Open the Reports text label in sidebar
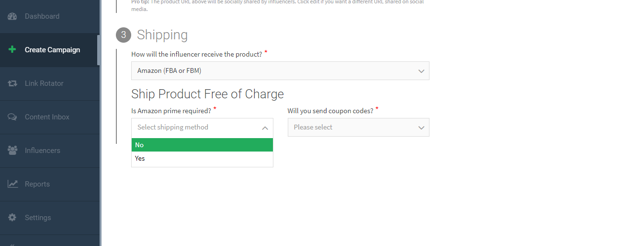 pyautogui.click(x=37, y=184)
